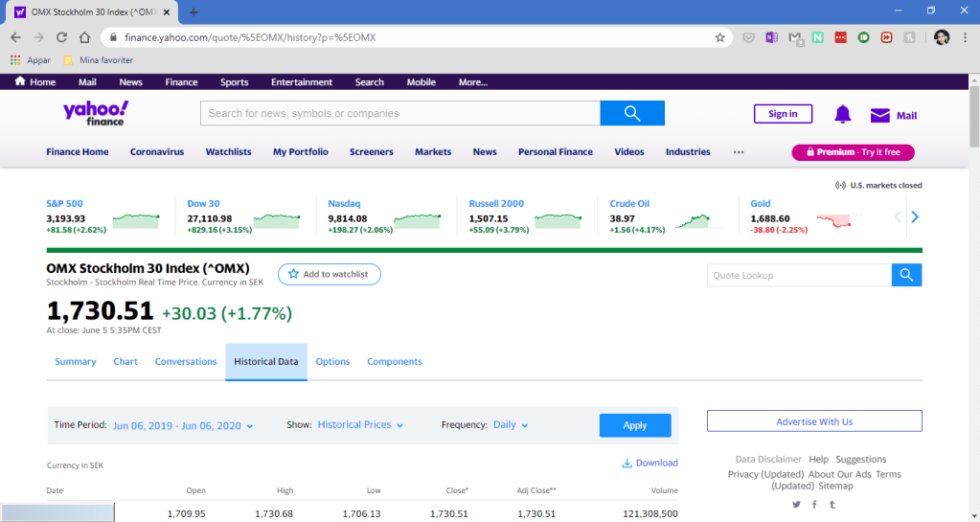Reload the page with refresh button

(x=61, y=37)
